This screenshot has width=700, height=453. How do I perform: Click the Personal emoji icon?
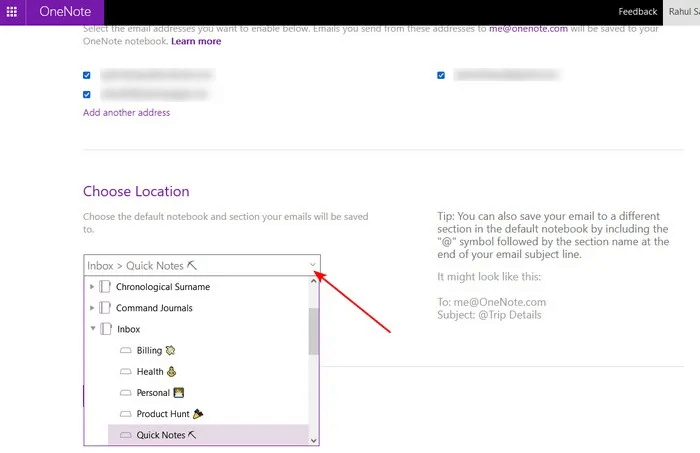179,393
